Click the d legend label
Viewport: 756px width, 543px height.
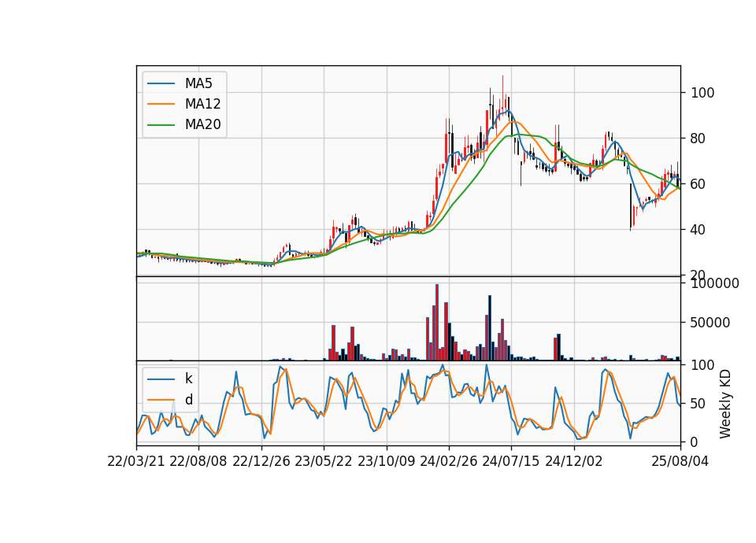pyautogui.click(x=188, y=400)
